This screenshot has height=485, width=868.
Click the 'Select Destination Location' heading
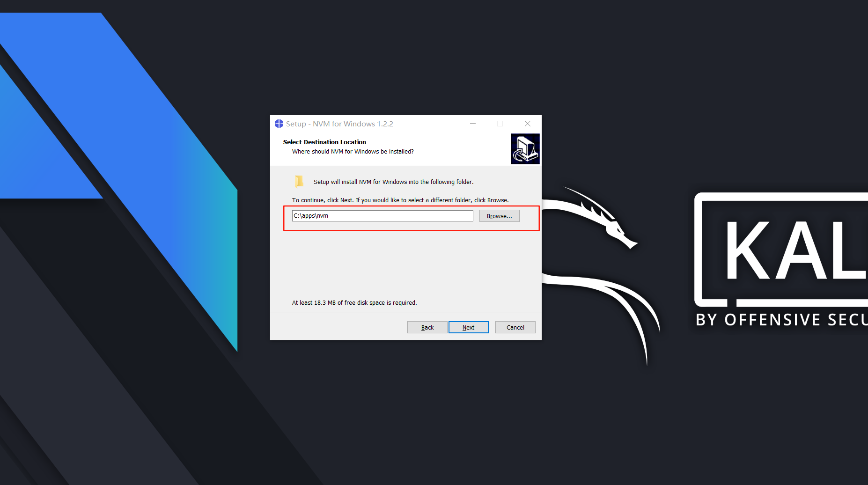[324, 142]
